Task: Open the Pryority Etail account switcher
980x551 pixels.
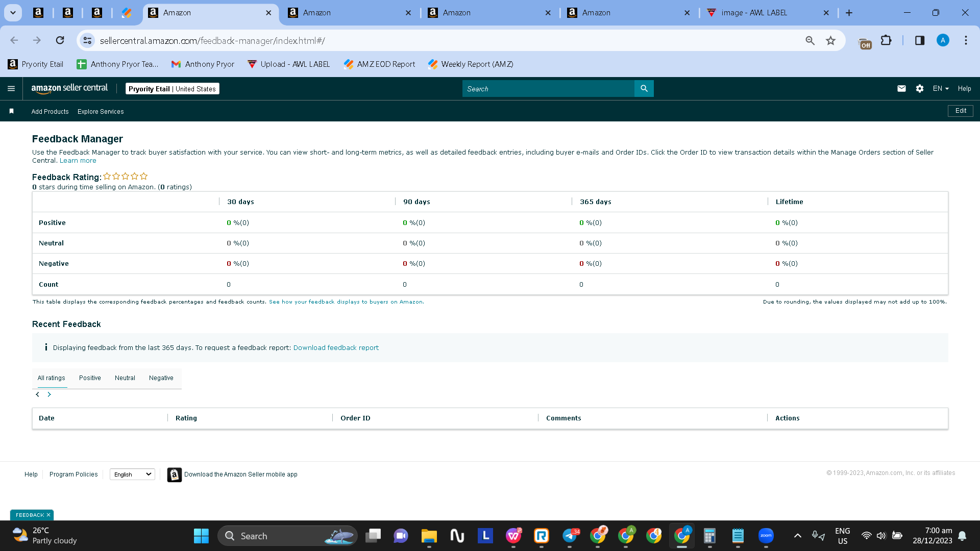Action: pyautogui.click(x=173, y=89)
